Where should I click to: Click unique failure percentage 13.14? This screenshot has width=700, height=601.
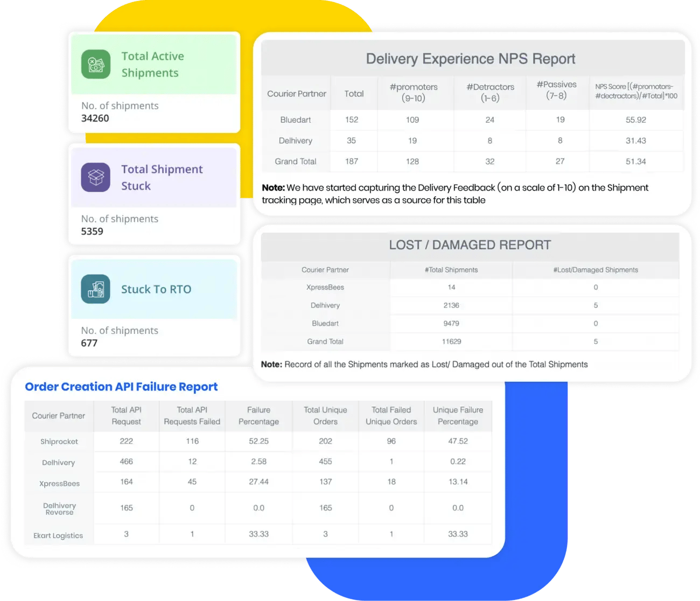coord(458,482)
